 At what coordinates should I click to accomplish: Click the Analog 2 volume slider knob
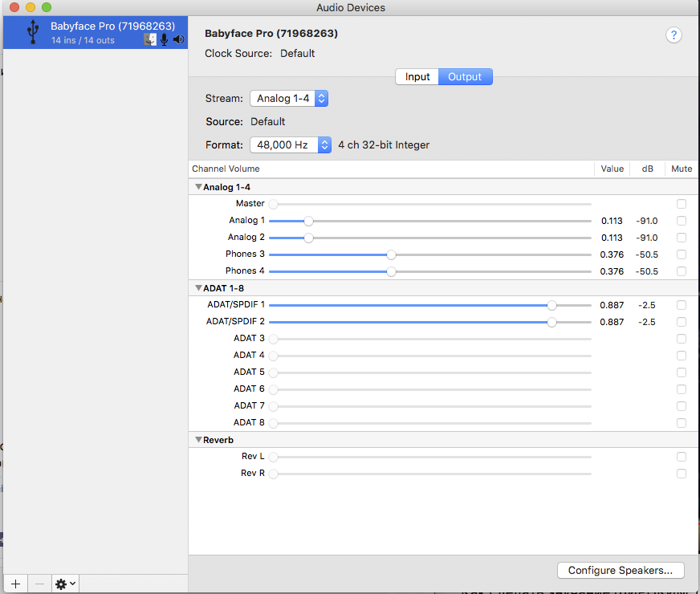[308, 238]
